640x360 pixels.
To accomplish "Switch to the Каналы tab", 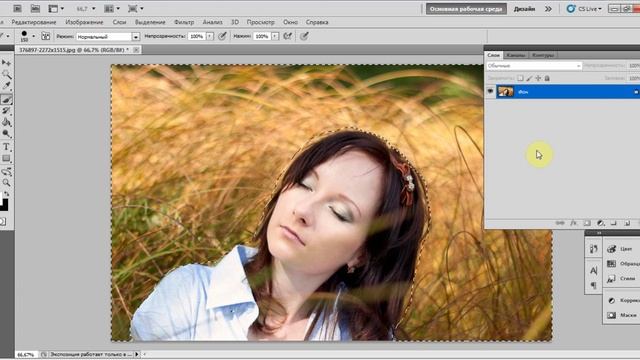I will click(516, 55).
